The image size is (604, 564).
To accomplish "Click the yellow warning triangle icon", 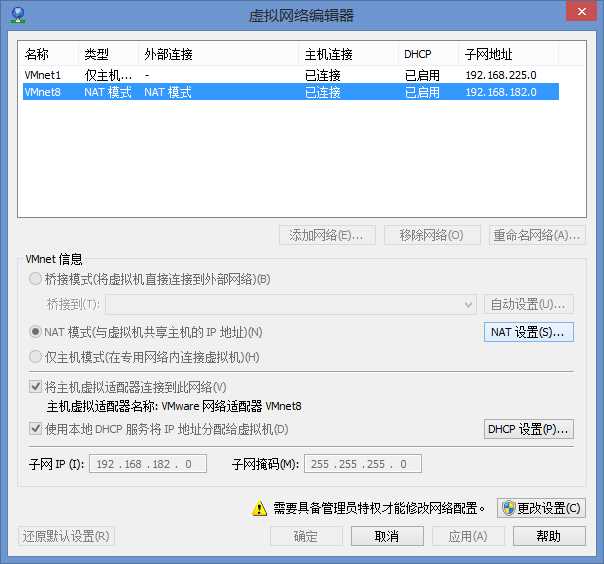I will tap(259, 508).
